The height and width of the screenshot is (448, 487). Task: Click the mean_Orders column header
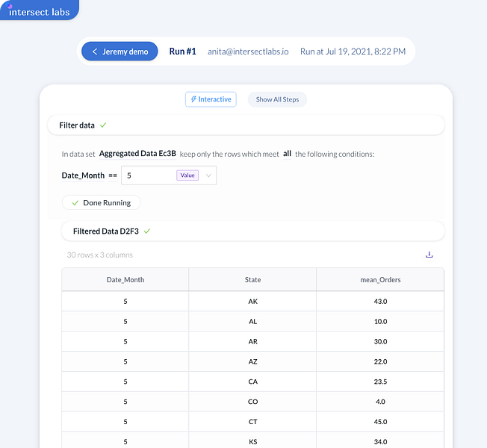(380, 280)
